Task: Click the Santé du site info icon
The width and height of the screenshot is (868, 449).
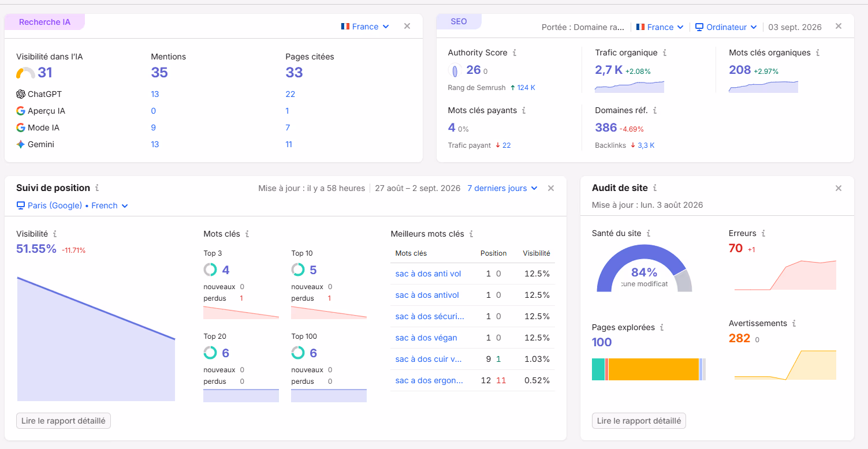Action: 649,233
